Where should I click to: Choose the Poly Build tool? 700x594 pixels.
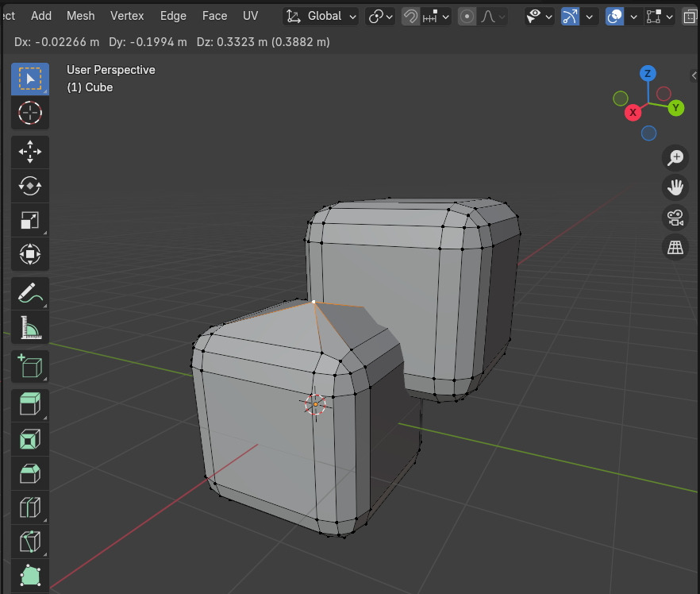(30, 576)
